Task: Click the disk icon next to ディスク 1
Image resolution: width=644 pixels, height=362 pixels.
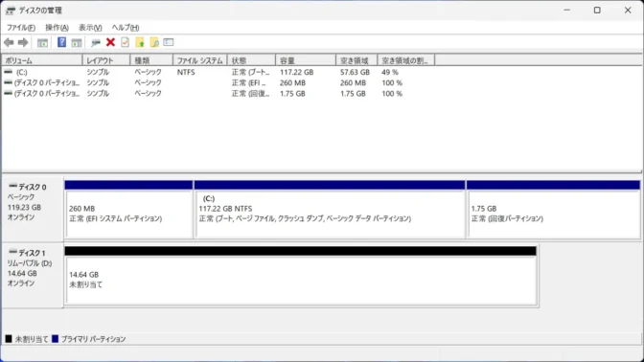Action: [12, 252]
